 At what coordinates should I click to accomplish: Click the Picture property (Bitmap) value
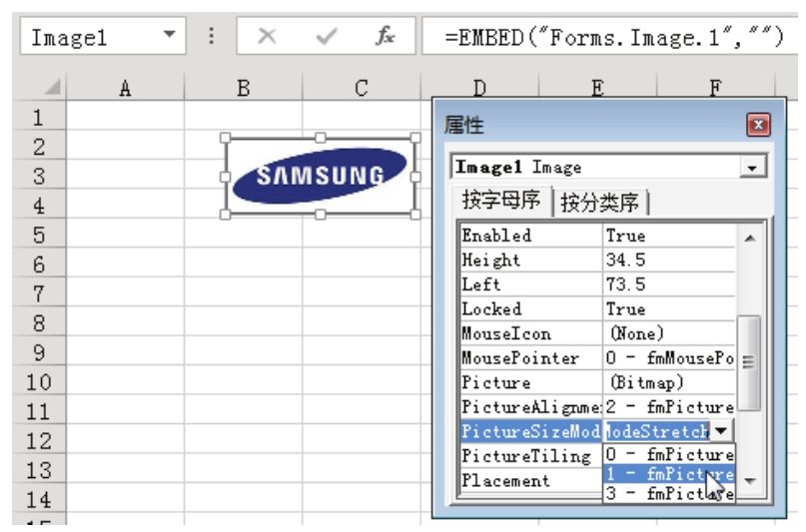[668, 382]
